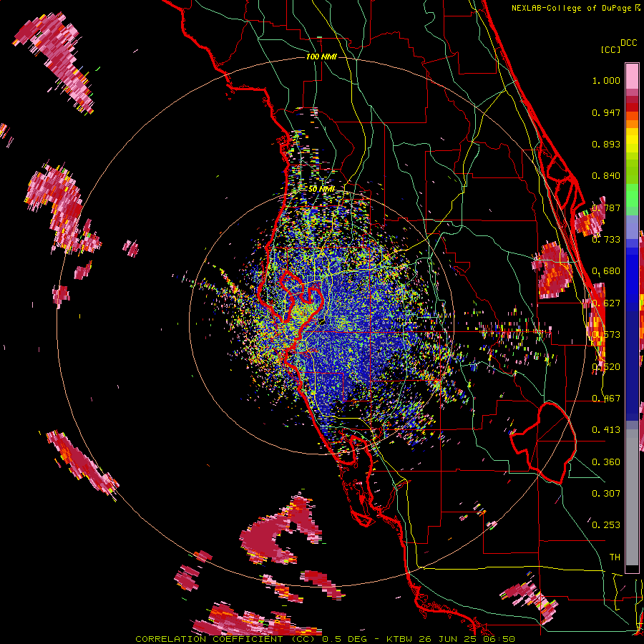Viewport: 644px width, 644px height.
Task: Select the 0.947 legend value
Action: pos(606,112)
